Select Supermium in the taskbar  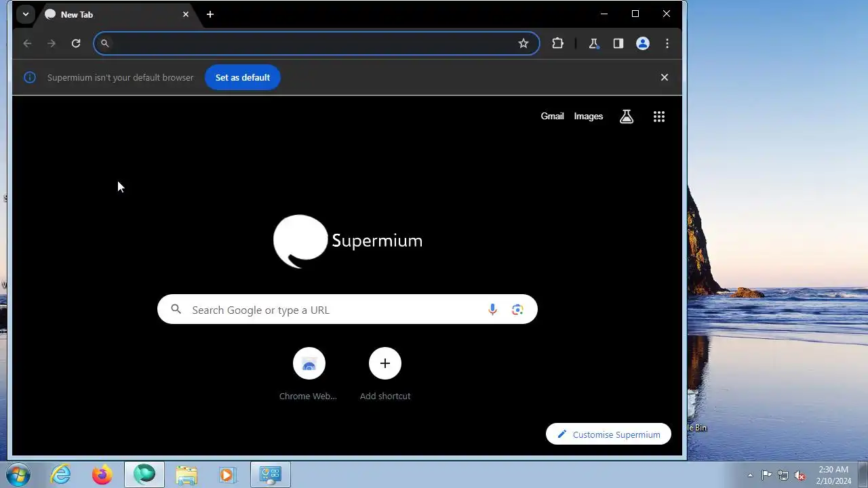click(144, 474)
